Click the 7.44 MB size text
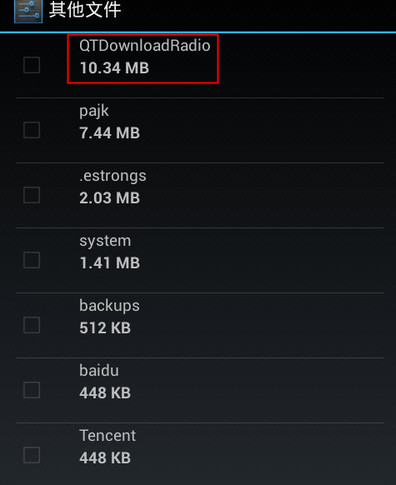Image resolution: width=396 pixels, height=485 pixels. click(110, 133)
